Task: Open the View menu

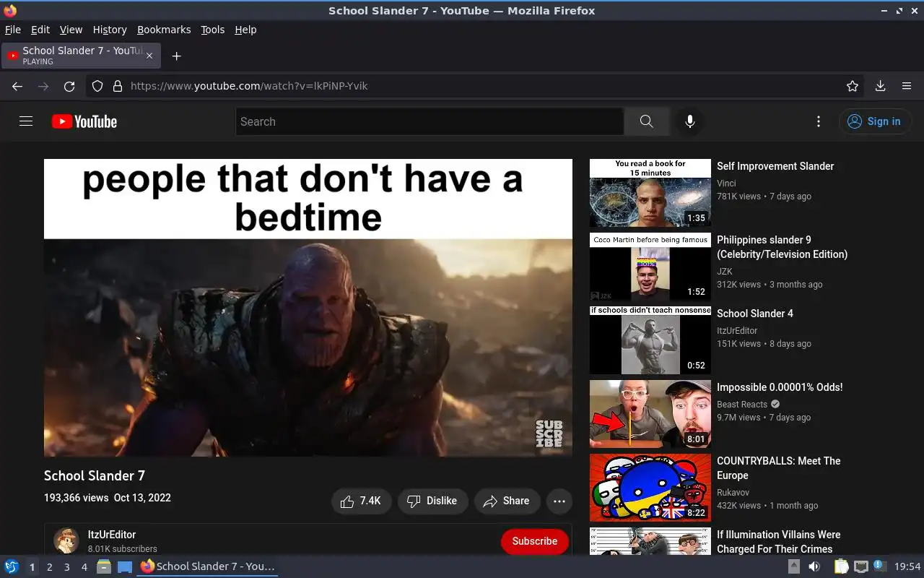Action: tap(71, 30)
